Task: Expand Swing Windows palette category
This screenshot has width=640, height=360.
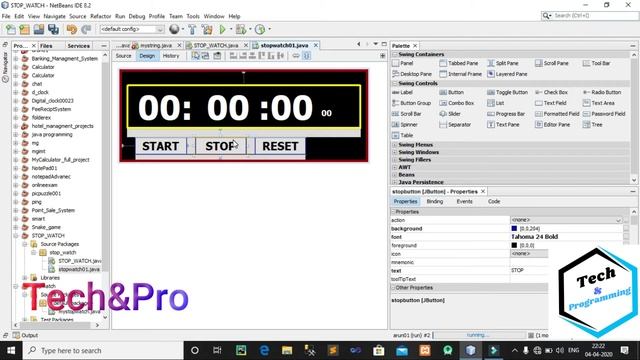Action: 395,152
